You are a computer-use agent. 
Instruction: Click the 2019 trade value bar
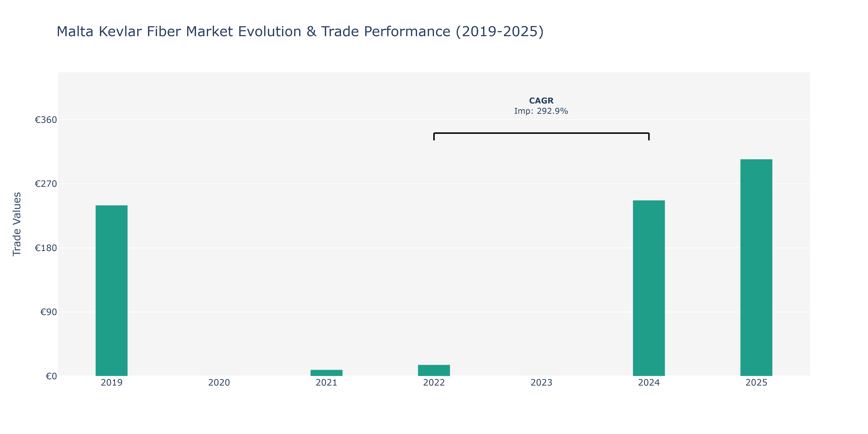112,290
